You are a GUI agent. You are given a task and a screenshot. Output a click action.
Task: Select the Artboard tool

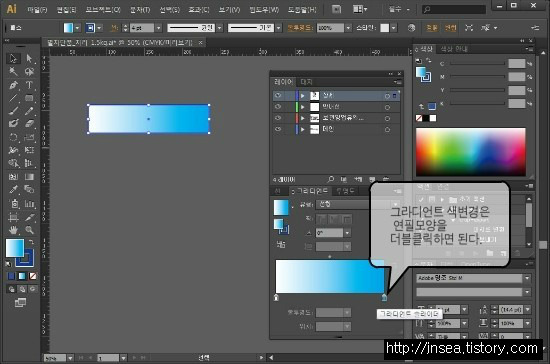point(13,217)
